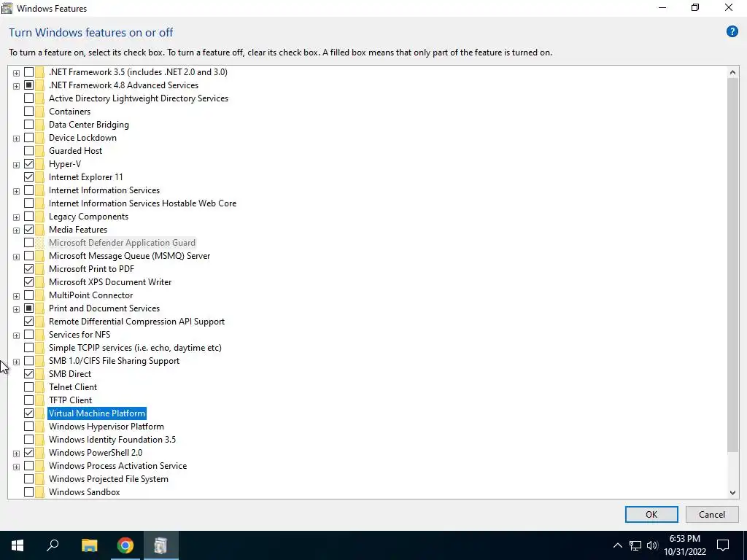Viewport: 747px width, 560px height.
Task: Select Simple TCPIP services row
Action: coord(135,348)
